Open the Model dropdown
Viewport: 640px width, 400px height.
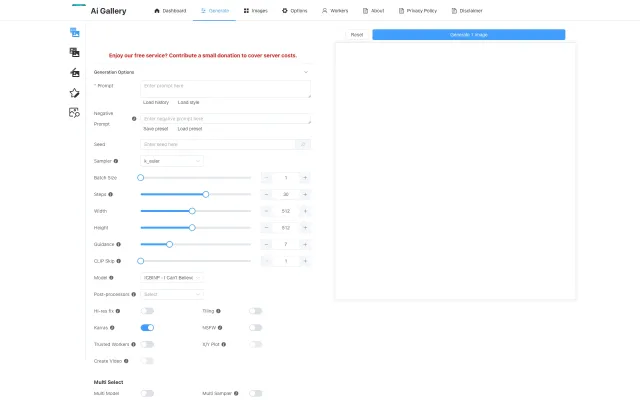click(x=172, y=277)
